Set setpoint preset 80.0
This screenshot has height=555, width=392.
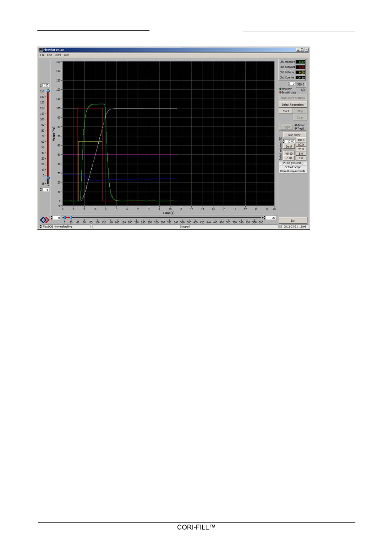301,145
